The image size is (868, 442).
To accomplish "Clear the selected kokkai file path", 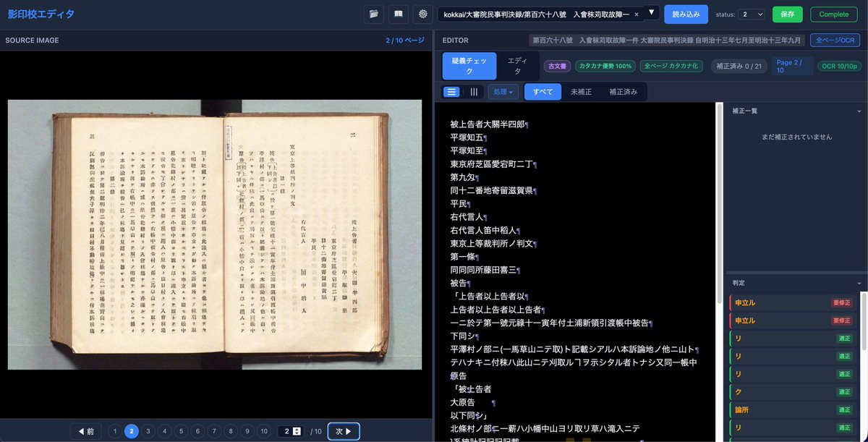I will (636, 14).
